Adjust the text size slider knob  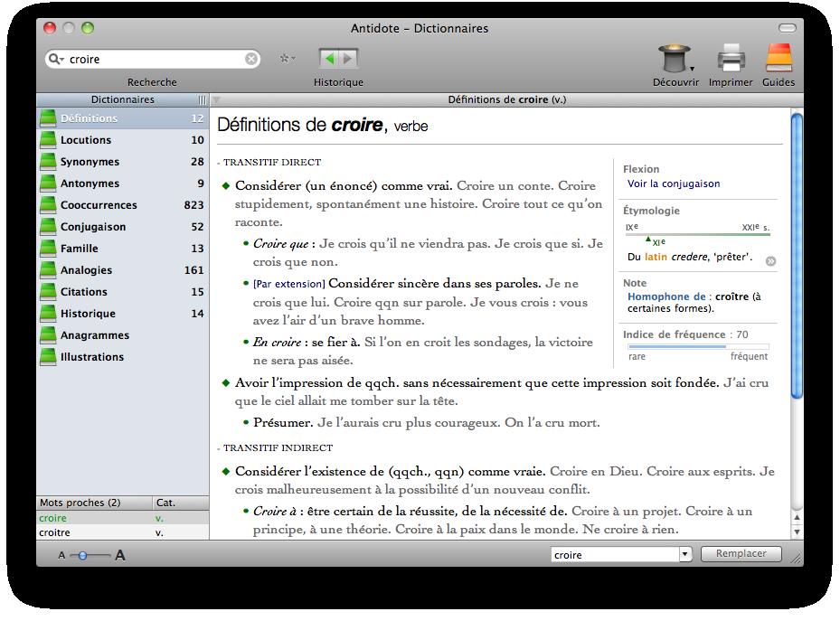pos(82,556)
